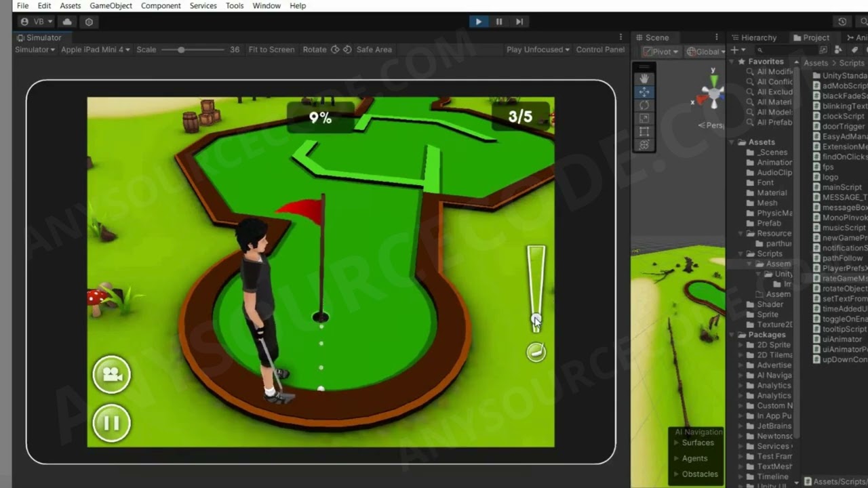Open Simulator panel options menu
The height and width of the screenshot is (488, 868).
coord(620,37)
